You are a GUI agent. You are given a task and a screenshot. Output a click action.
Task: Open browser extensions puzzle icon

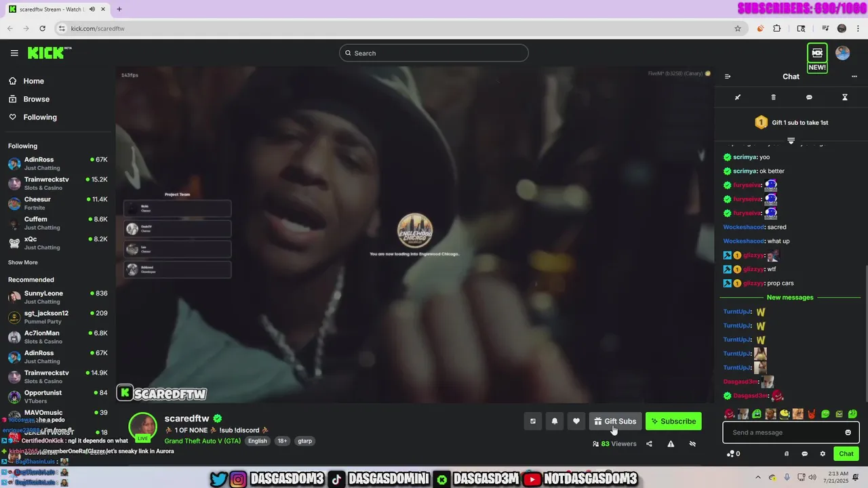tap(777, 28)
